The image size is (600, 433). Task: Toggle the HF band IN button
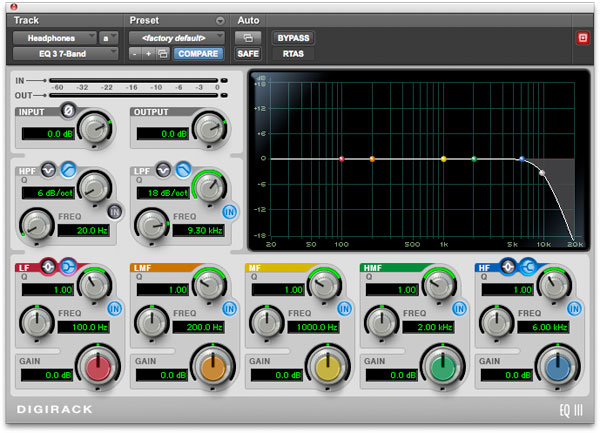pos(574,308)
